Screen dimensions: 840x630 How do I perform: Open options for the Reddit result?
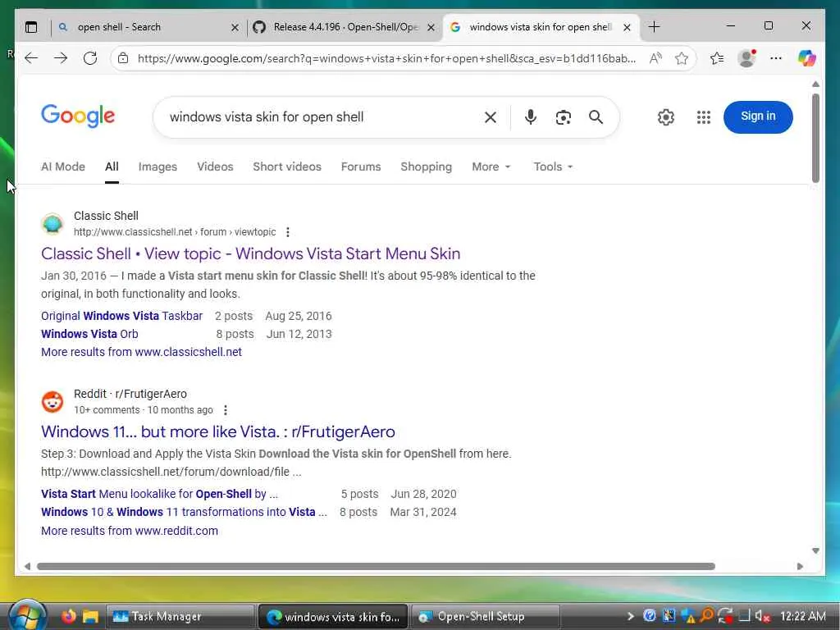tap(226, 410)
